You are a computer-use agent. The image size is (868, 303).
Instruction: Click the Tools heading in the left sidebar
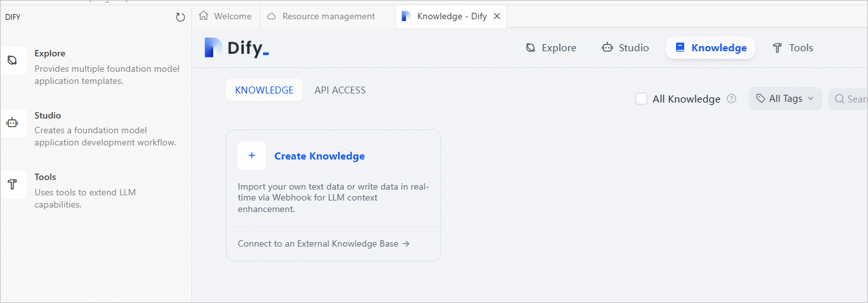tap(45, 177)
